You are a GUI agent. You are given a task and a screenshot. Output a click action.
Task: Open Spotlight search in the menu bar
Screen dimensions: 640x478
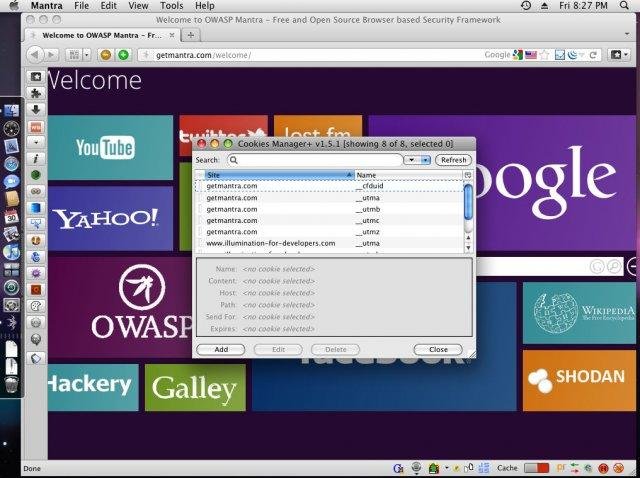coord(624,6)
